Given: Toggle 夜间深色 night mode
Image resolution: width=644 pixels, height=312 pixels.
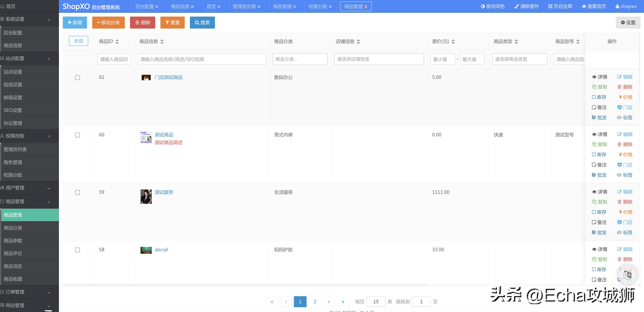Looking at the screenshot, I should 492,6.
